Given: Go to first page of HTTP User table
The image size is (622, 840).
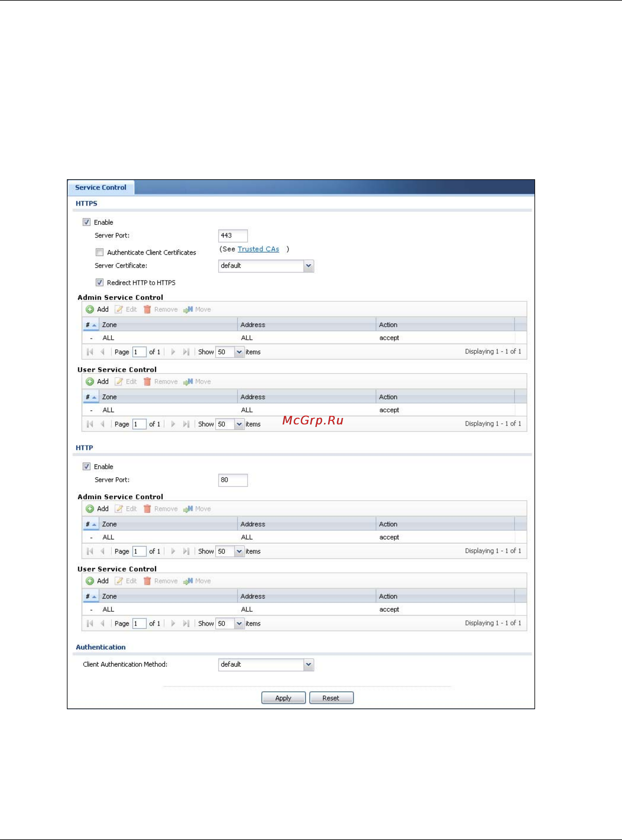Looking at the screenshot, I should [x=90, y=623].
